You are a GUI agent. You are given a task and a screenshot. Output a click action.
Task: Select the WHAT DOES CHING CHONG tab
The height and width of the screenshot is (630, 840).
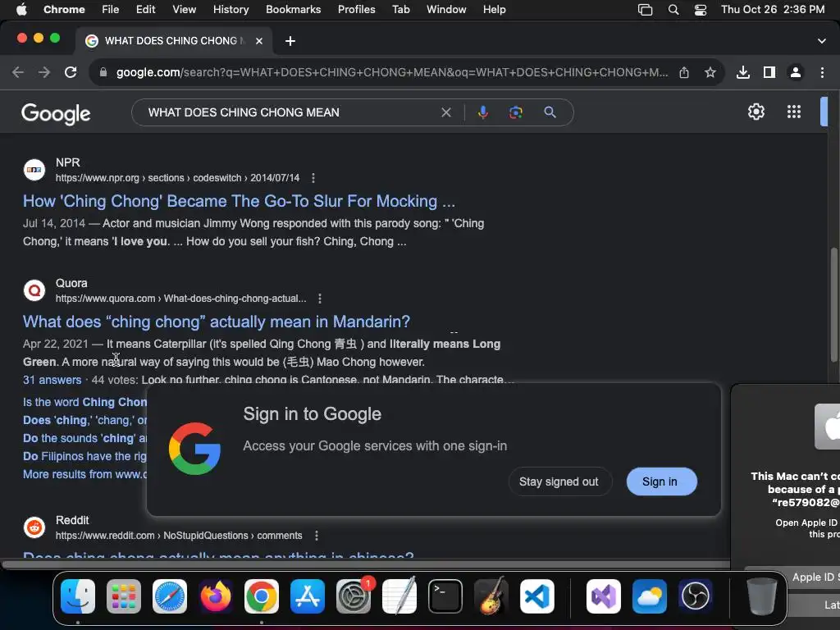point(174,41)
